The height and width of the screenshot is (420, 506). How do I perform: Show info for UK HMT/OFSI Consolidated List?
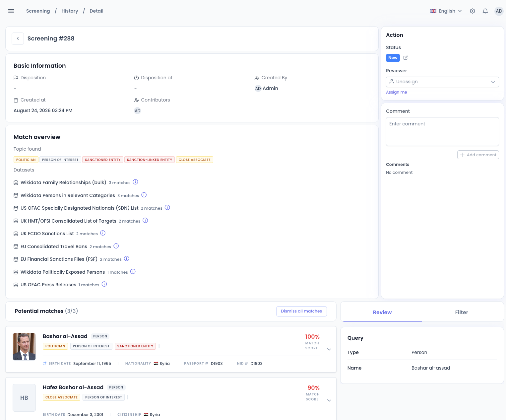coord(145,221)
